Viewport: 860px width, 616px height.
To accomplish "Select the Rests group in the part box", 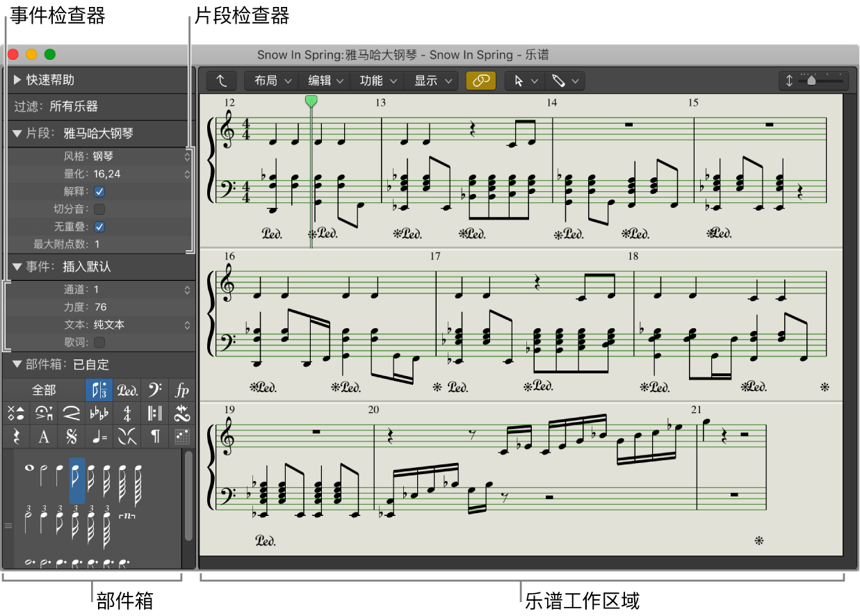I will coord(16,437).
